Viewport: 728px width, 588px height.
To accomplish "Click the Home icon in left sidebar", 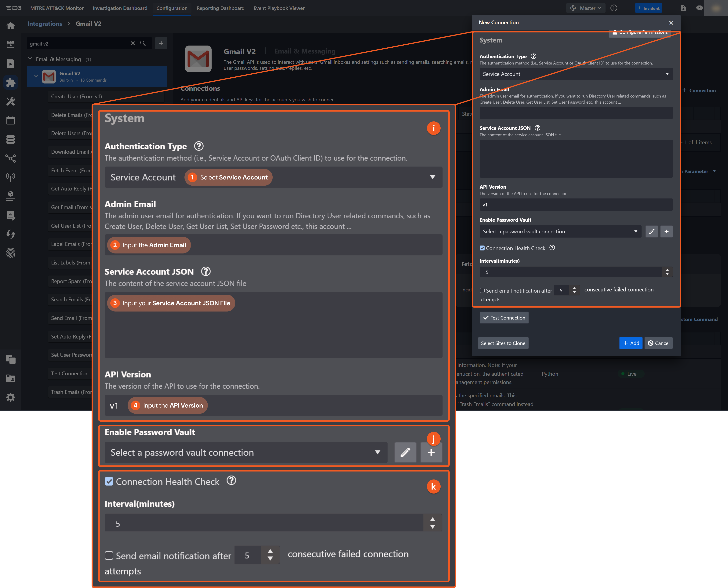I will pyautogui.click(x=10, y=25).
